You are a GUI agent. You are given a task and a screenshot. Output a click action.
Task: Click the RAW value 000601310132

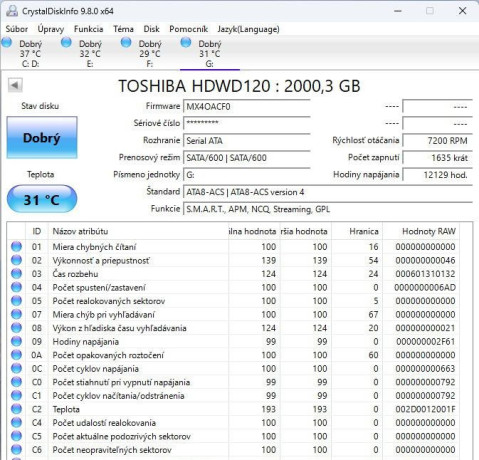pyautogui.click(x=425, y=274)
